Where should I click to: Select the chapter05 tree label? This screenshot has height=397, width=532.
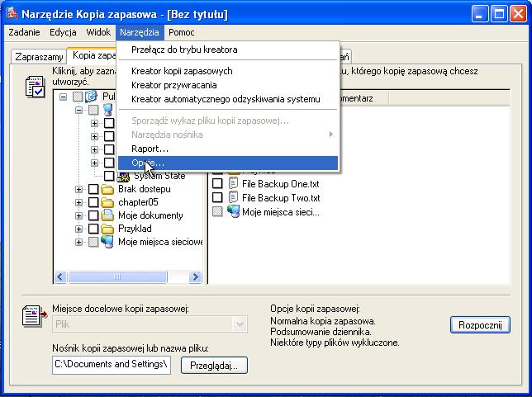[x=138, y=202]
